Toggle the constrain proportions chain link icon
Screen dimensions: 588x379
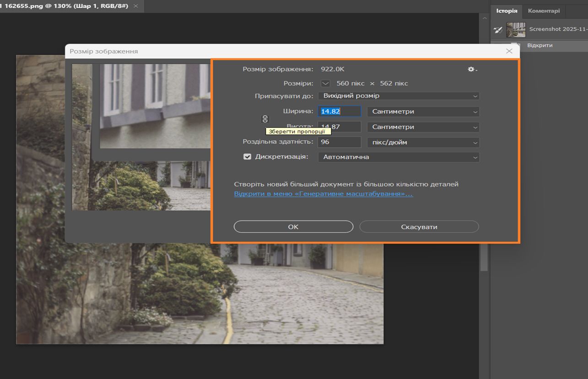pos(265,119)
